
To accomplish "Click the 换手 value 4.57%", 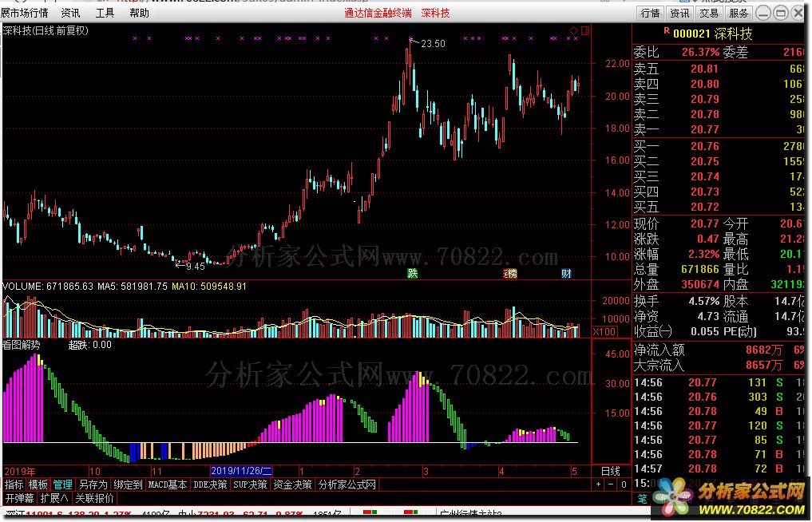I will (703, 301).
